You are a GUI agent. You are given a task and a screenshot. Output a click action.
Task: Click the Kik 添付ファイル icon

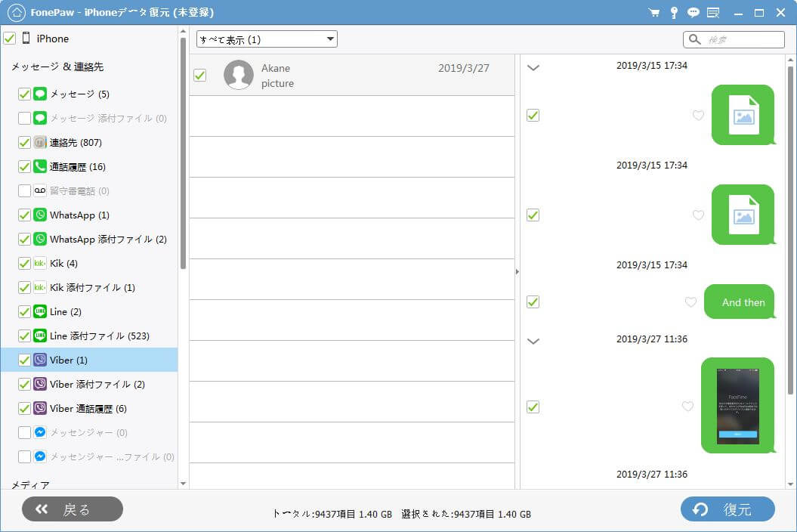point(40,287)
